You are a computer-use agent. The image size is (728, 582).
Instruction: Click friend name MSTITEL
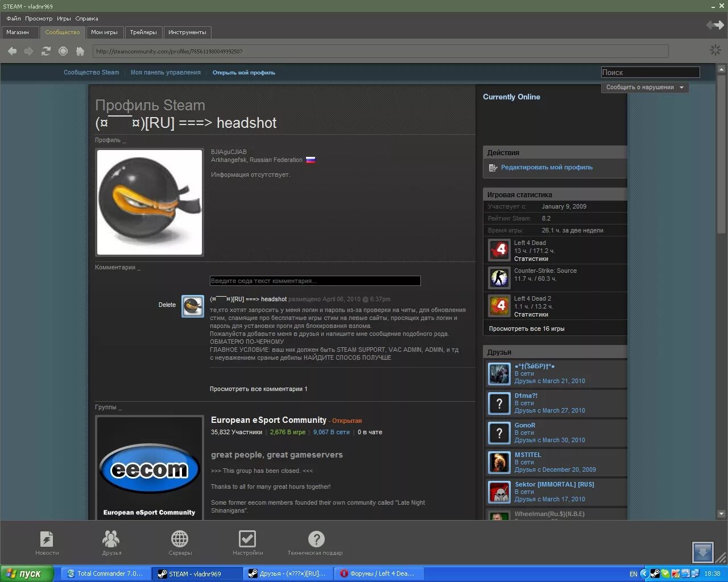coord(528,455)
